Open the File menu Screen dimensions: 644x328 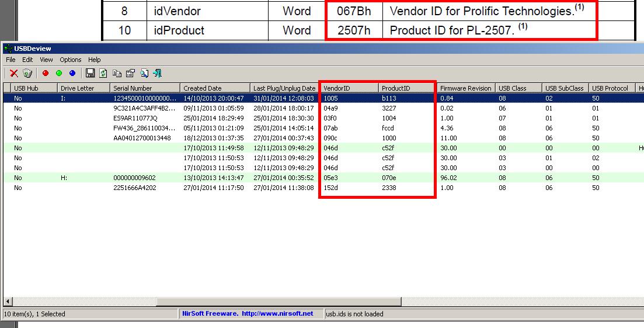(11, 60)
